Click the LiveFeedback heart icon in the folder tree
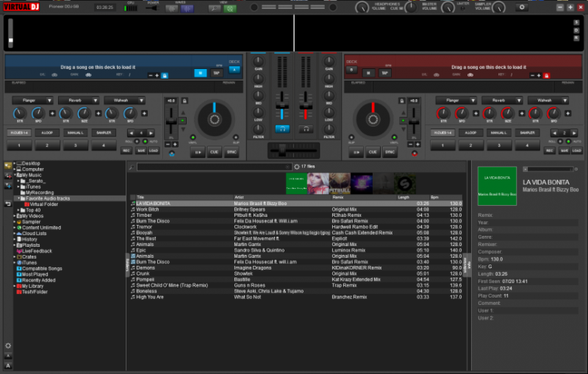 19,251
